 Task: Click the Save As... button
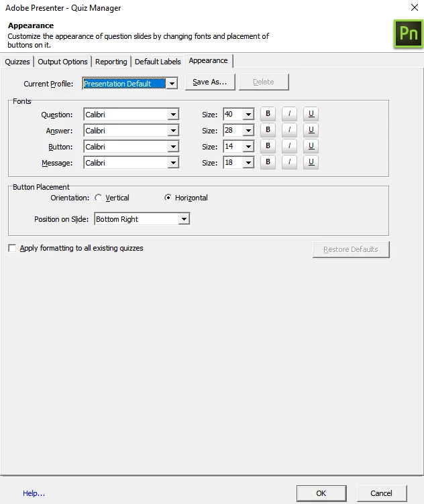coord(210,82)
